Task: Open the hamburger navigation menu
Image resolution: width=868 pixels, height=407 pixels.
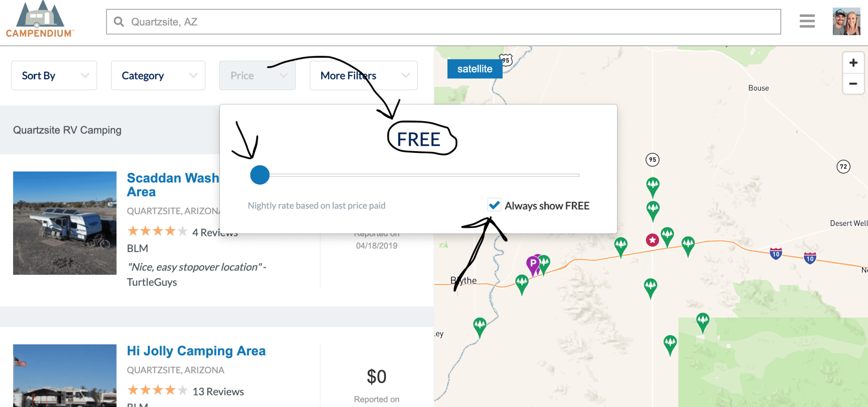Action: pyautogui.click(x=807, y=21)
